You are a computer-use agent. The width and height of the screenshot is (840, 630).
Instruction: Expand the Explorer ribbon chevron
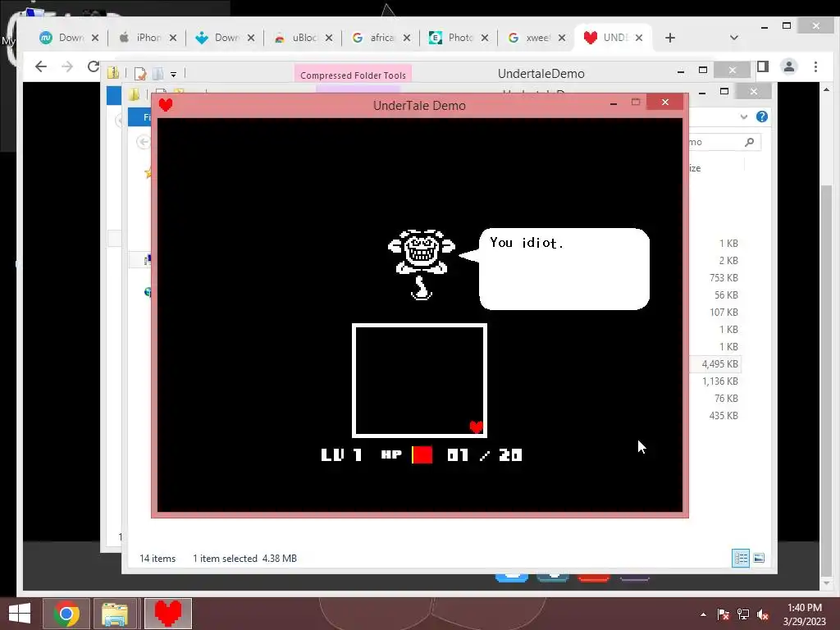click(x=743, y=116)
